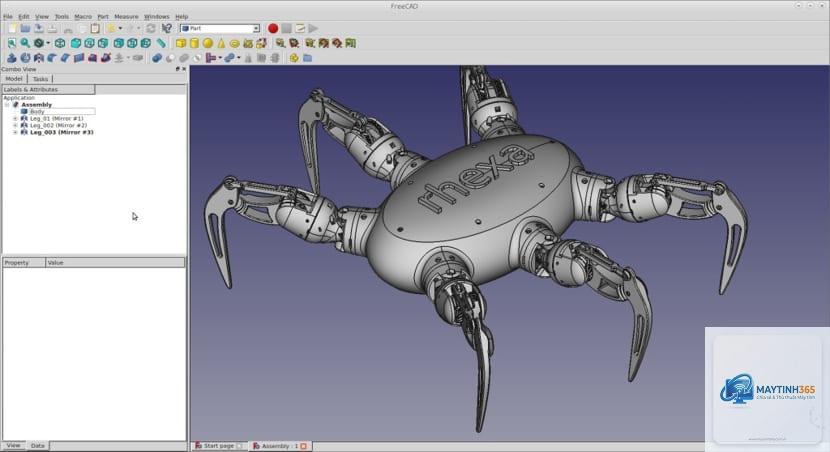This screenshot has height=452, width=830.
Task: Click the Save document icon
Action: click(x=39, y=28)
